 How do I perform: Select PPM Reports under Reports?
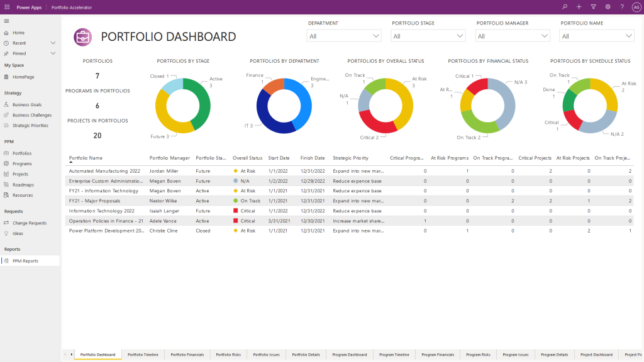coord(25,261)
